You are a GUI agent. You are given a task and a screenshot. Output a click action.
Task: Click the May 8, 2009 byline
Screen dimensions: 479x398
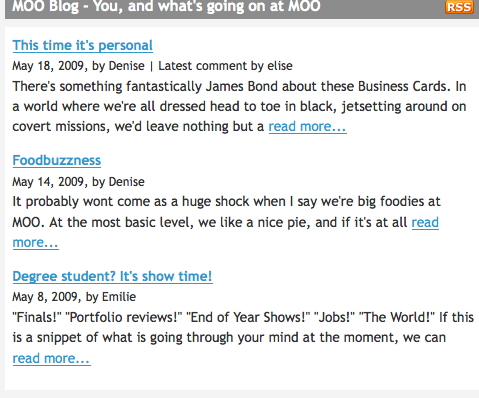coord(74,297)
